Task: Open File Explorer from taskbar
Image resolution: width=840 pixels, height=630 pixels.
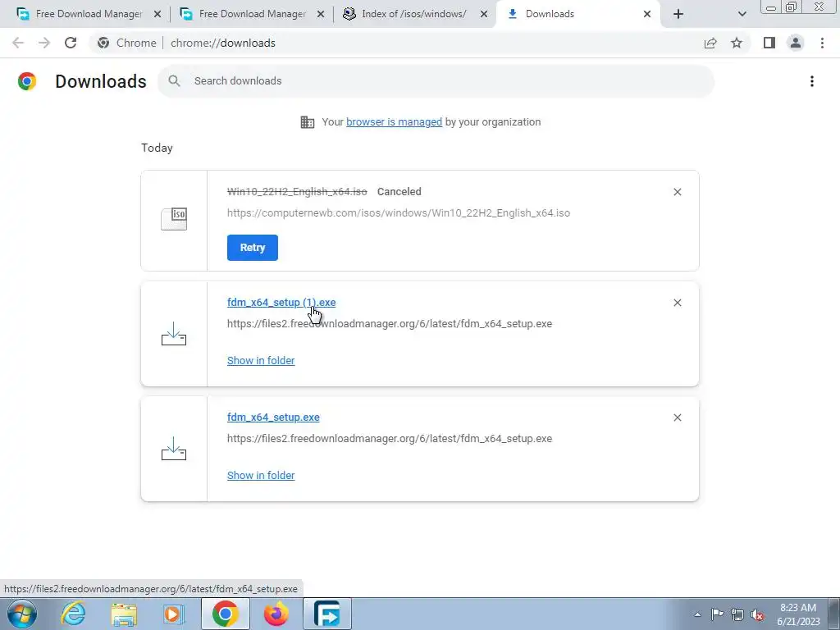Action: 124,614
